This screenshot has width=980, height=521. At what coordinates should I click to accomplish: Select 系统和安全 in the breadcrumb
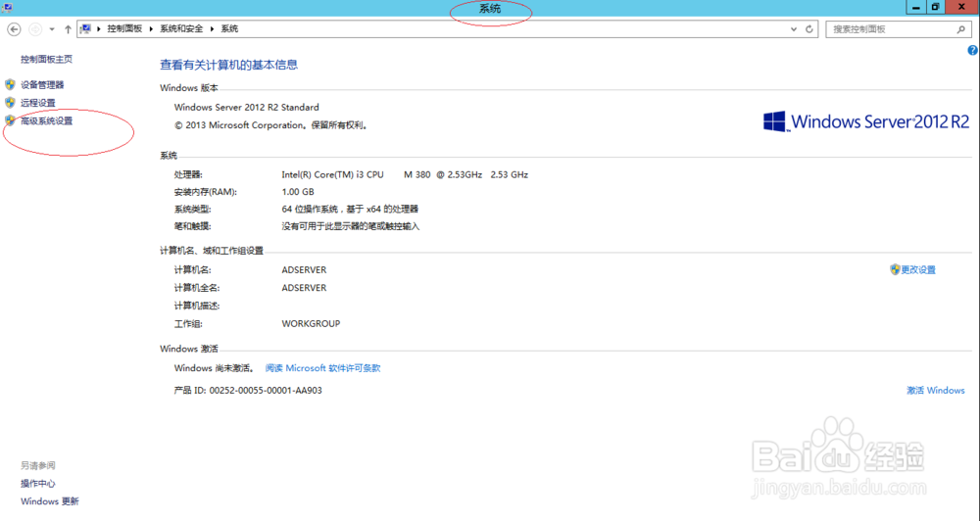pos(181,28)
